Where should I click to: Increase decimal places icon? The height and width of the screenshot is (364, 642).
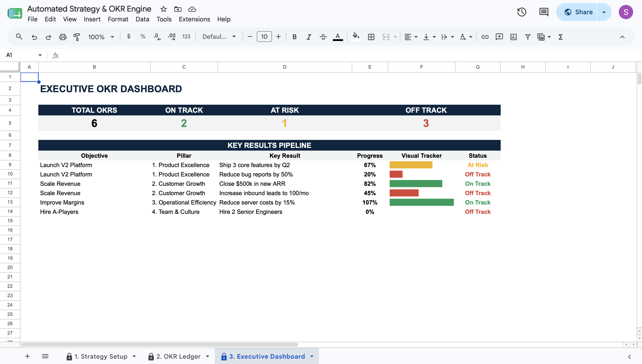click(172, 37)
